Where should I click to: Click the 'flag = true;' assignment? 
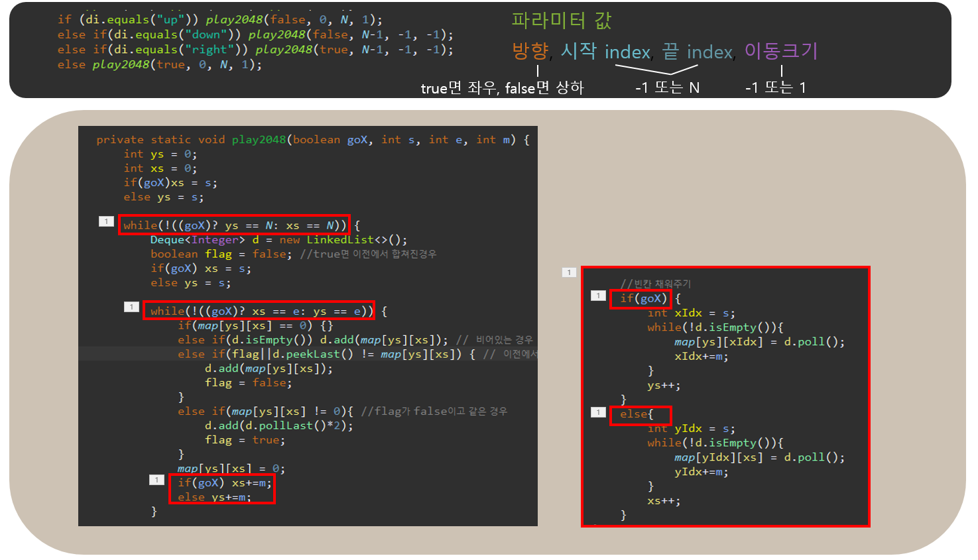[x=245, y=439]
